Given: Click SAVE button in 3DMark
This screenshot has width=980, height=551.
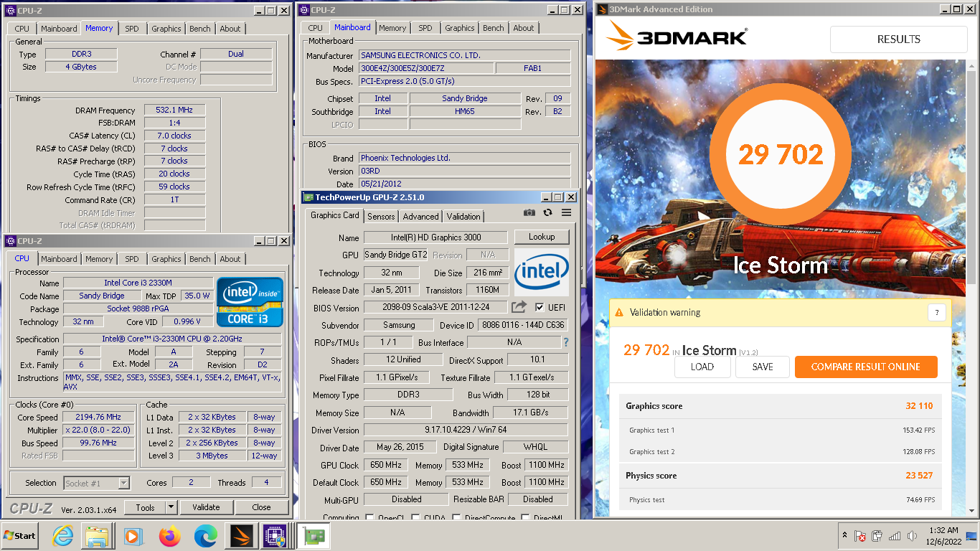Looking at the screenshot, I should (x=763, y=367).
